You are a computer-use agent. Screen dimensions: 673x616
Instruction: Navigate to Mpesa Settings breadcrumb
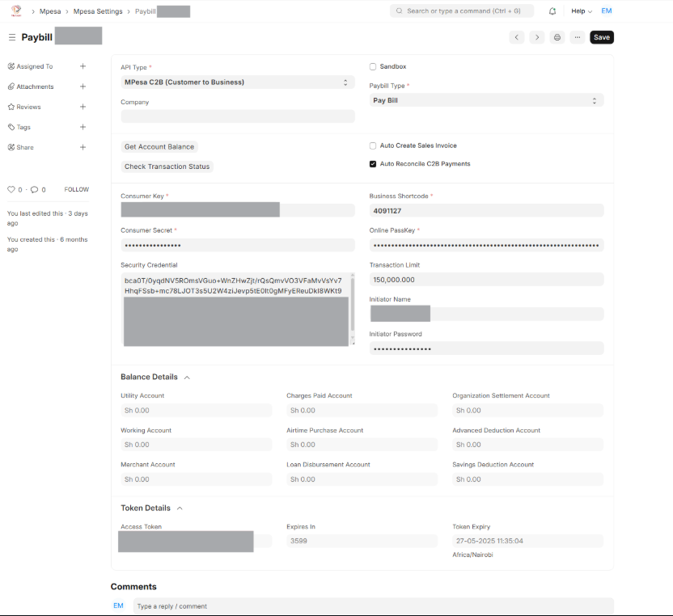98,11
